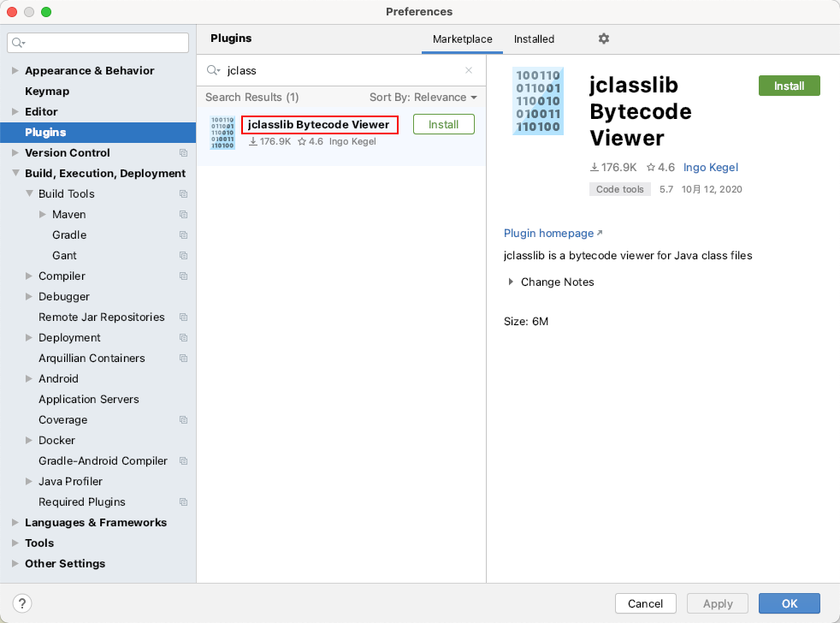This screenshot has width=840, height=623.
Task: Click the green Install button in details pane
Action: [790, 86]
